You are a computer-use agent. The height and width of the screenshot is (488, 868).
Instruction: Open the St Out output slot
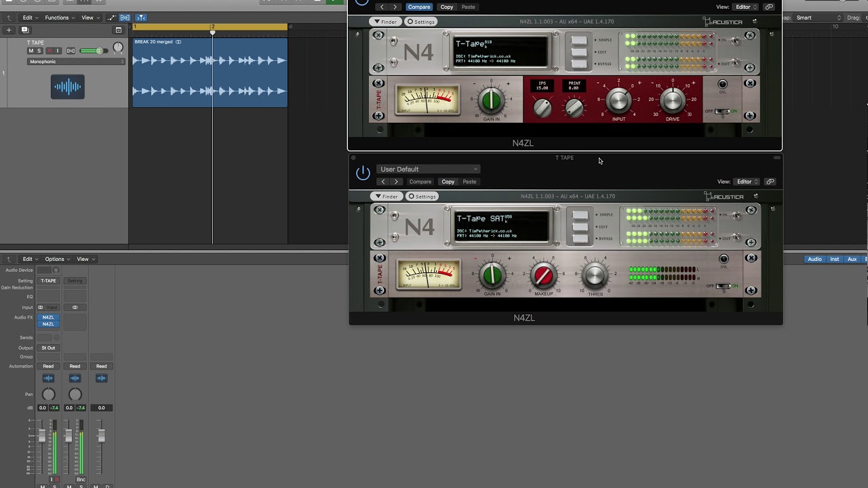[48, 348]
